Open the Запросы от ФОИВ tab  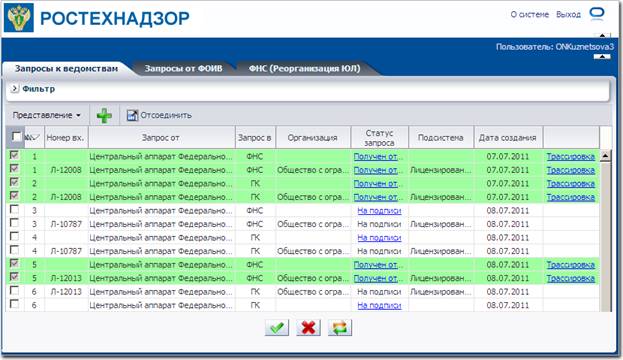[183, 68]
